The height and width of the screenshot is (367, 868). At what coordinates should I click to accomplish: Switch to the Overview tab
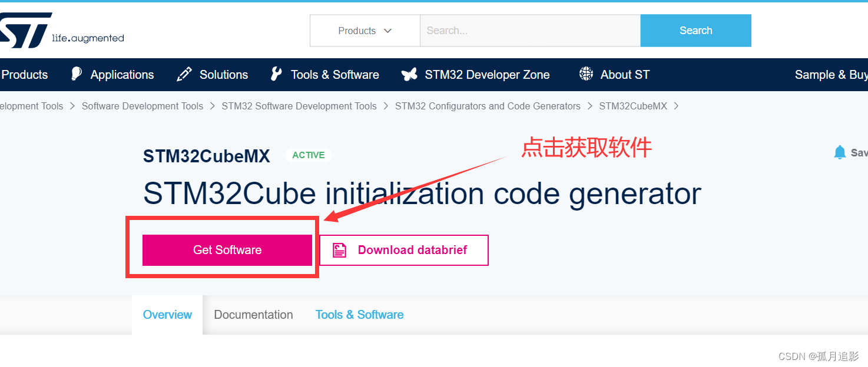point(167,315)
